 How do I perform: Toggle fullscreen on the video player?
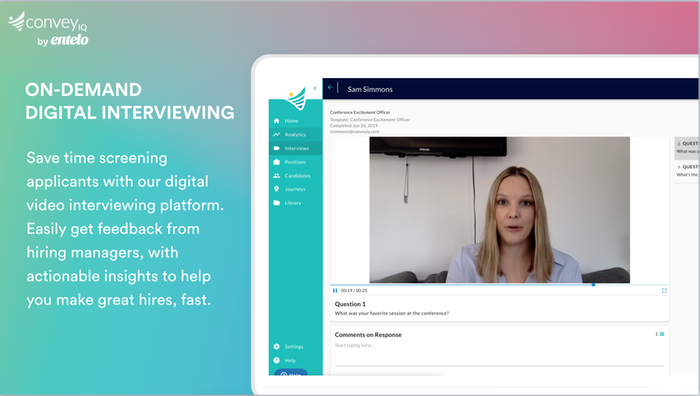coord(664,291)
